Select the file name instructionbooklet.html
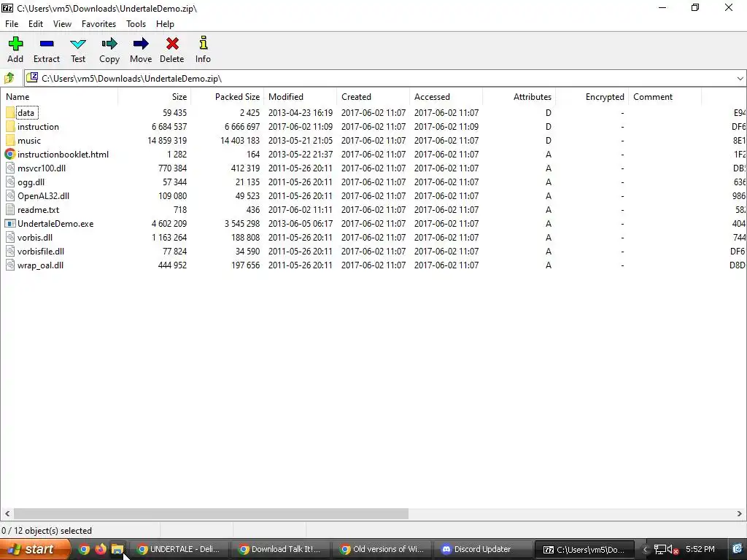Viewport: 747px width, 560px height. pyautogui.click(x=63, y=155)
